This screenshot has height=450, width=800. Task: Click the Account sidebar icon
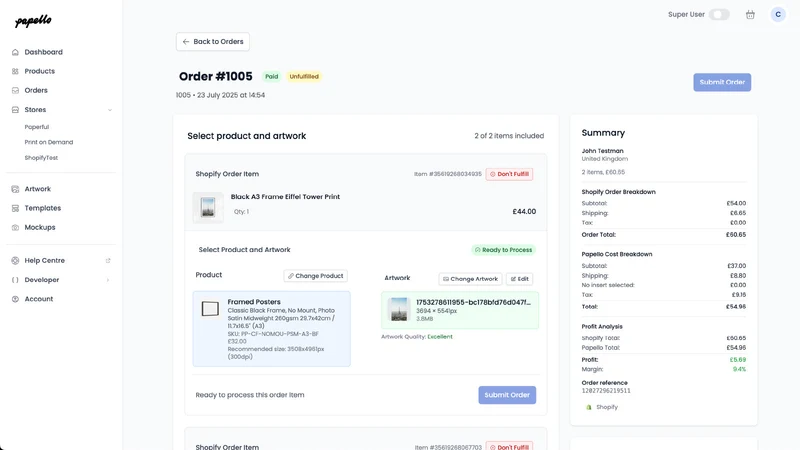pyautogui.click(x=15, y=299)
